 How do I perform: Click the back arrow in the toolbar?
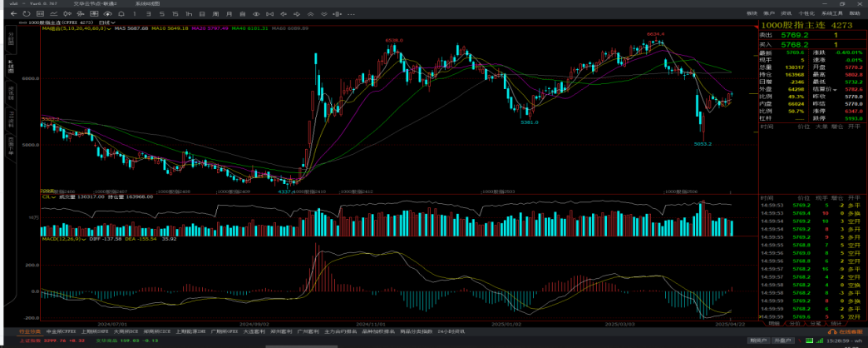click(x=12, y=14)
